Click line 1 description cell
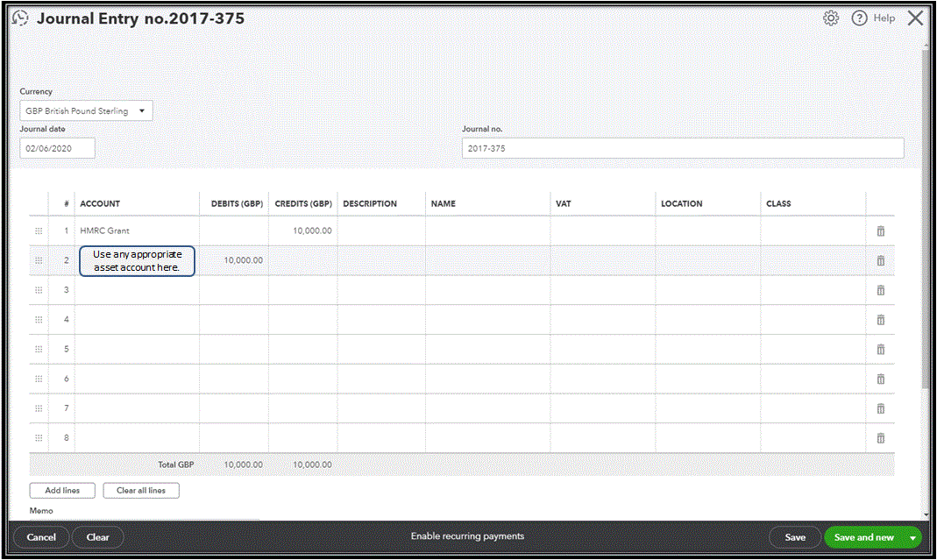This screenshot has height=560, width=937. [381, 230]
